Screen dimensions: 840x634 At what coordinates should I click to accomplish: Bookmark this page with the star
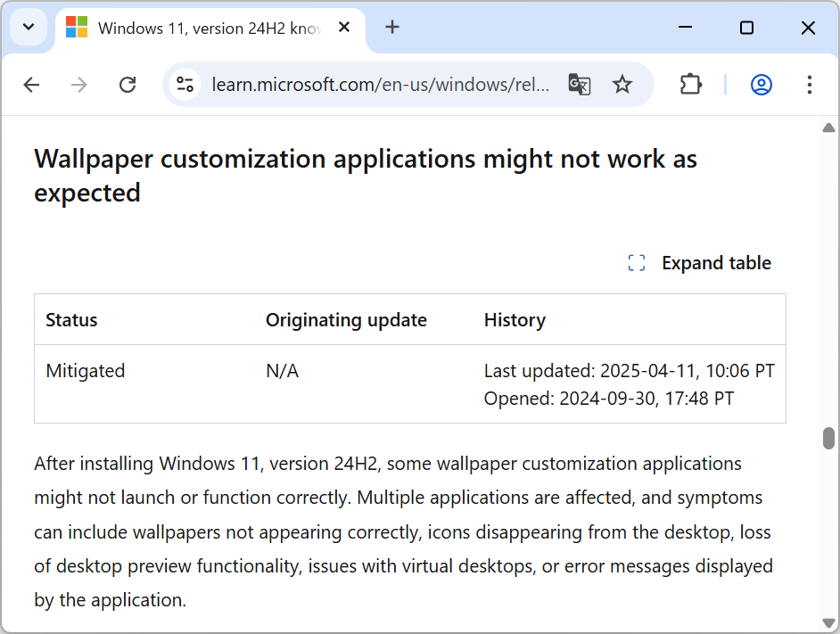[622, 85]
